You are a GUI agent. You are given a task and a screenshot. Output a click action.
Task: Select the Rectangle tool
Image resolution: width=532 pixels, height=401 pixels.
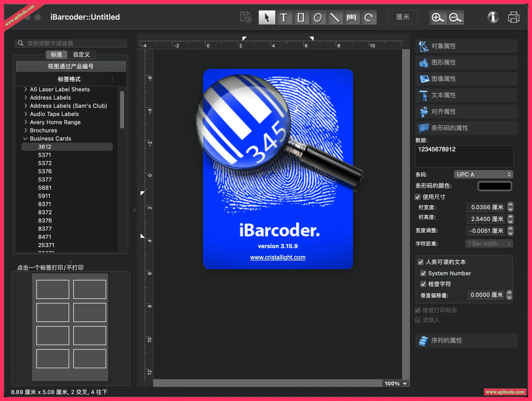pyautogui.click(x=301, y=17)
